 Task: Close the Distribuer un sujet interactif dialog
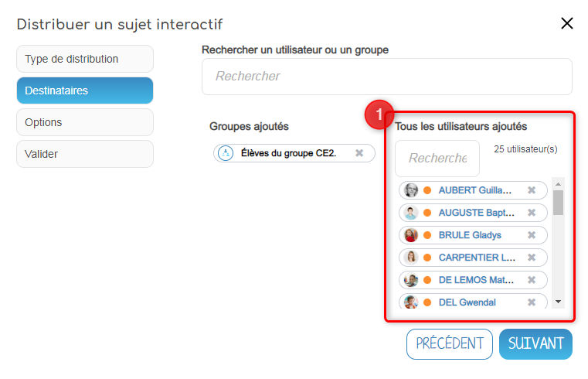pyautogui.click(x=567, y=23)
